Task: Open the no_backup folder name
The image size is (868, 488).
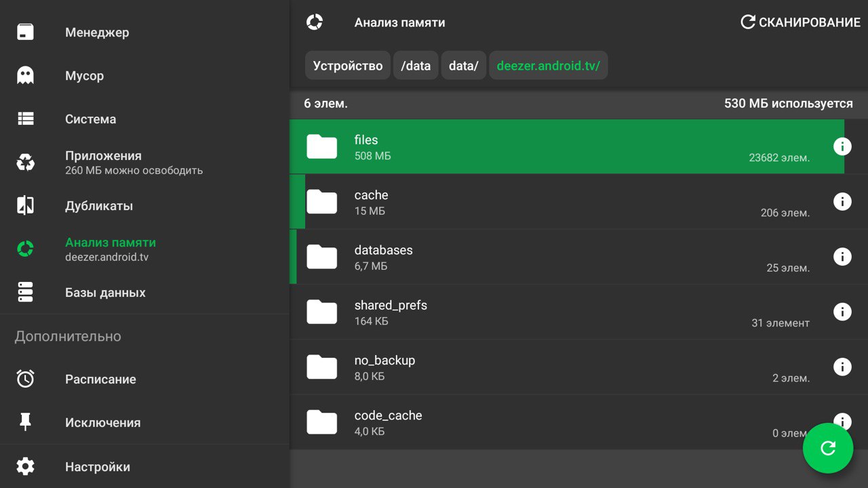Action: click(x=384, y=361)
